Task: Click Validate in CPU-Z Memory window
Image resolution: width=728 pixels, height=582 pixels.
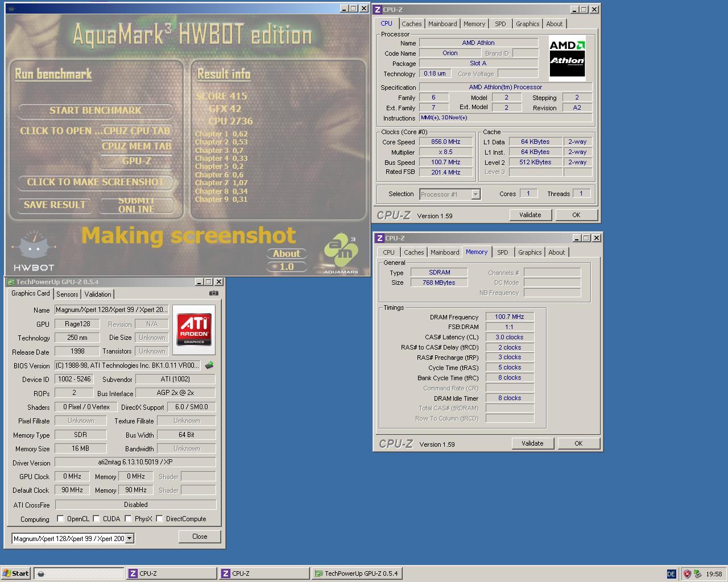Action: [x=532, y=443]
